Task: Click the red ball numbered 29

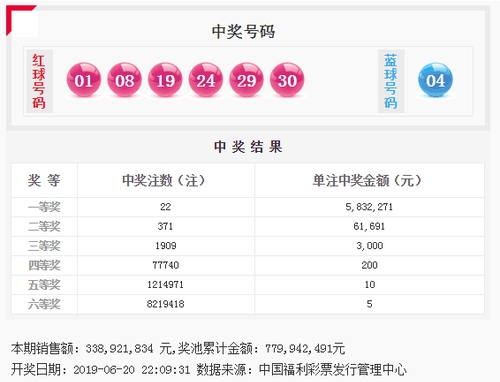Action: (246, 80)
